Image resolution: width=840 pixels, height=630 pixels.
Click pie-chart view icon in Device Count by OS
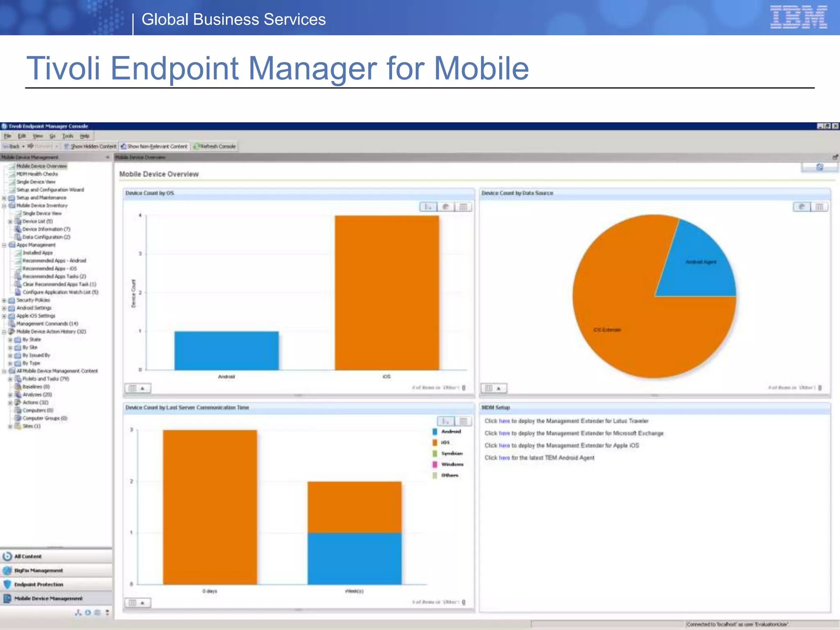(x=446, y=207)
